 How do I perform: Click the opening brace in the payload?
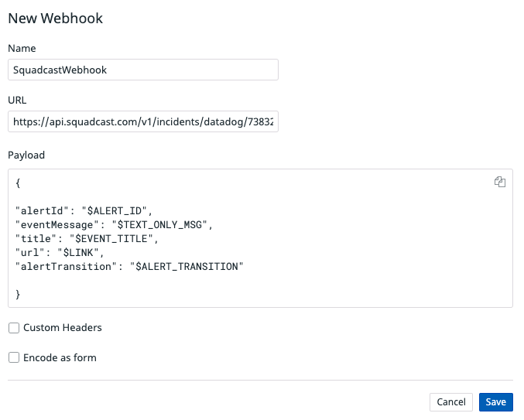coord(18,183)
